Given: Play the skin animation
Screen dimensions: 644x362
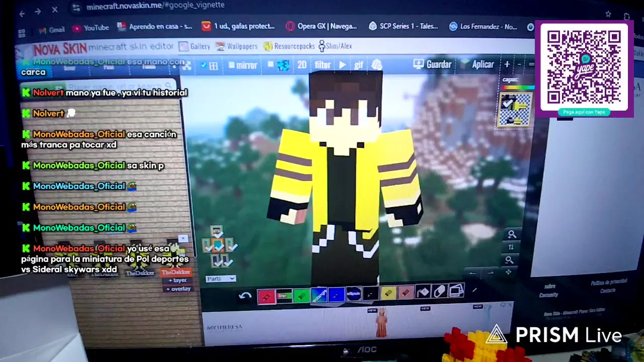Looking at the screenshot, I should tap(342, 65).
